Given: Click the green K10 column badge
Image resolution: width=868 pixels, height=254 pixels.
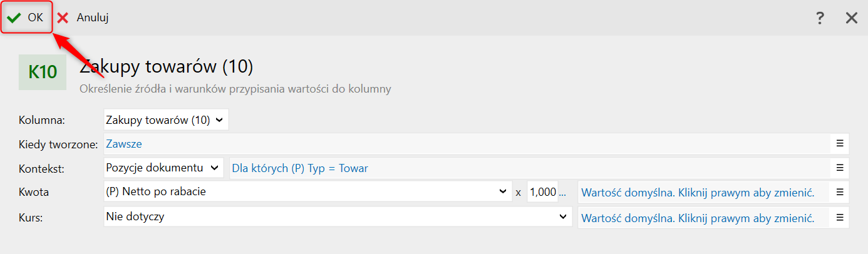Looking at the screenshot, I should point(43,73).
